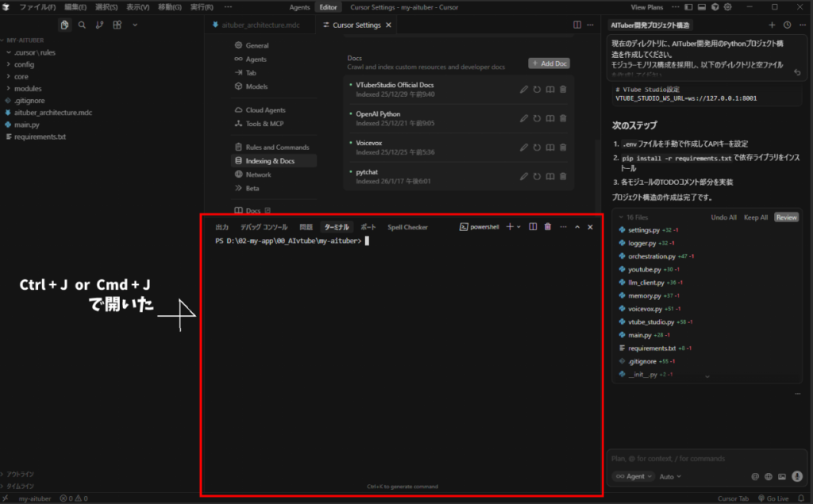
Task: Toggle the bottom panel layout icon in the title bar
Action: click(702, 7)
